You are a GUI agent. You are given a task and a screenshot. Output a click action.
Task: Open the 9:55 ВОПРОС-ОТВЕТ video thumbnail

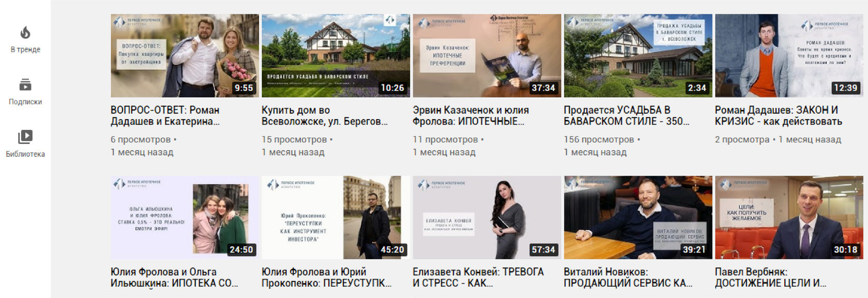coord(184,55)
